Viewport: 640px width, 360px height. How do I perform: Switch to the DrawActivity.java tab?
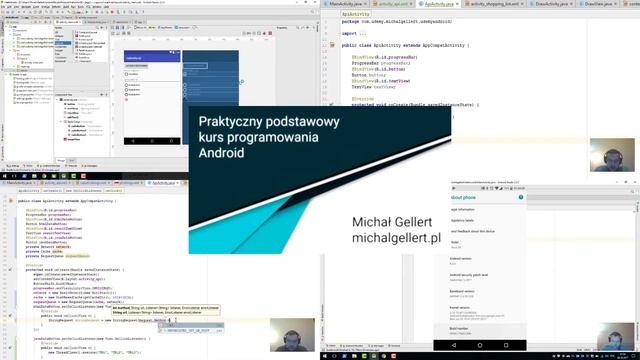point(551,4)
